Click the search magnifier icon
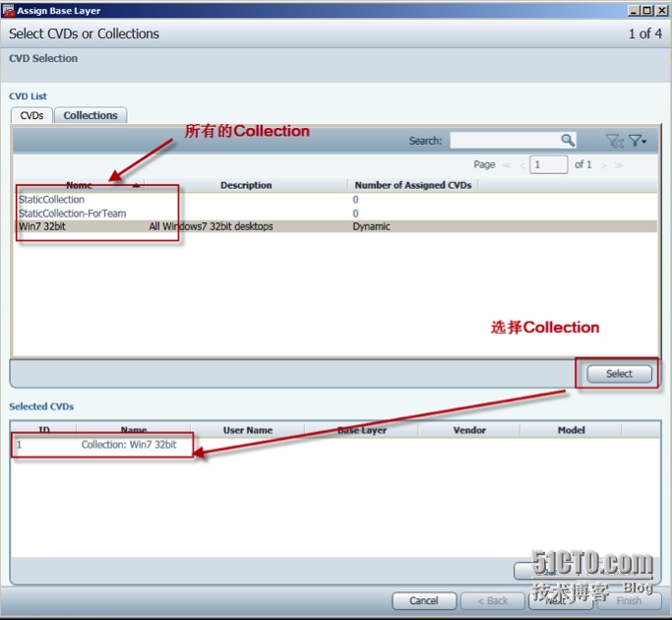The height and width of the screenshot is (620, 672). click(x=568, y=140)
